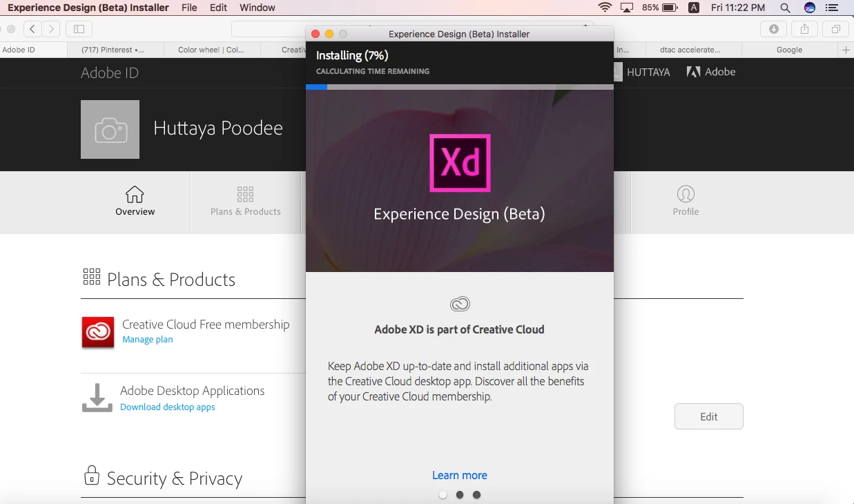Screen dimensions: 854x504
Task: Switch to the Adobe ID tab
Action: 34,50
